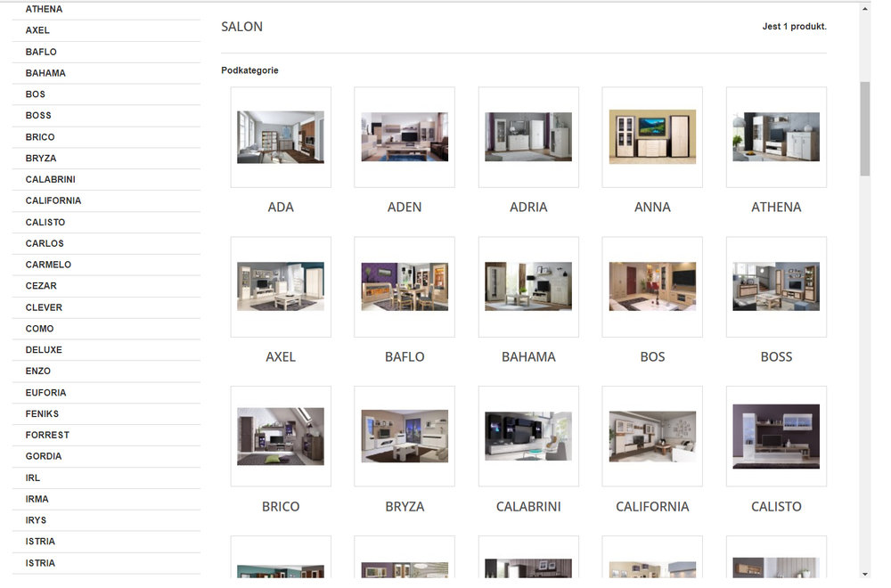This screenshot has height=588, width=891.
Task: Open the BOS furniture thumbnail
Action: coord(652,287)
